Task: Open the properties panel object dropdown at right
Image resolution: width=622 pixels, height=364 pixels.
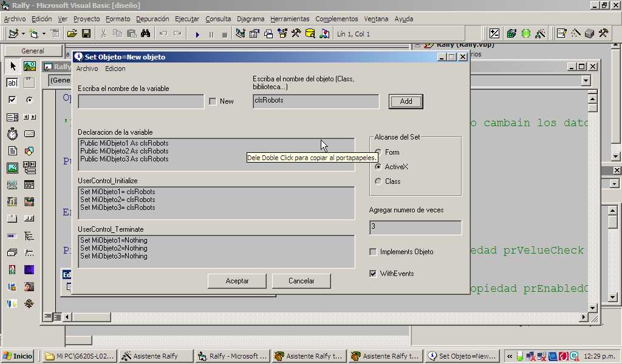Action: coord(614,184)
